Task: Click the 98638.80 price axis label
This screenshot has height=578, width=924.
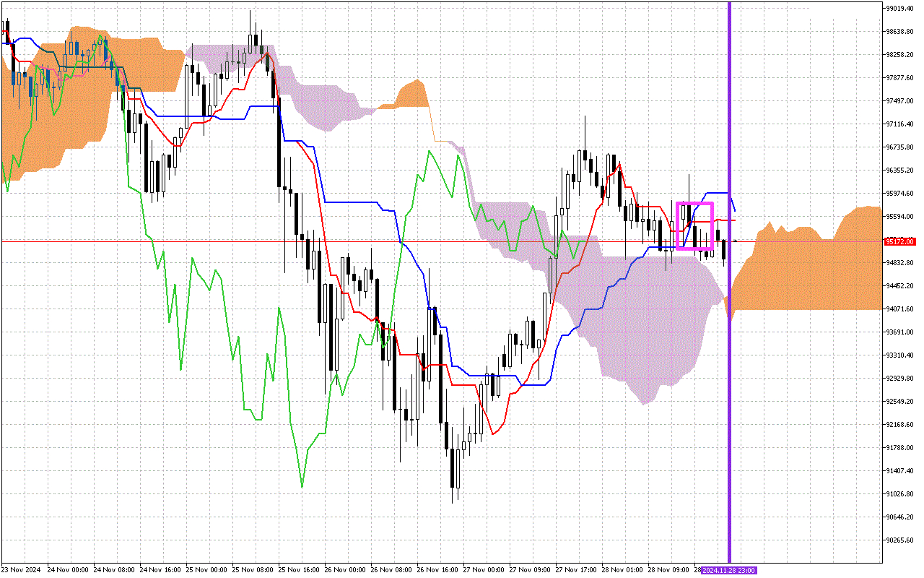Action: pos(901,32)
